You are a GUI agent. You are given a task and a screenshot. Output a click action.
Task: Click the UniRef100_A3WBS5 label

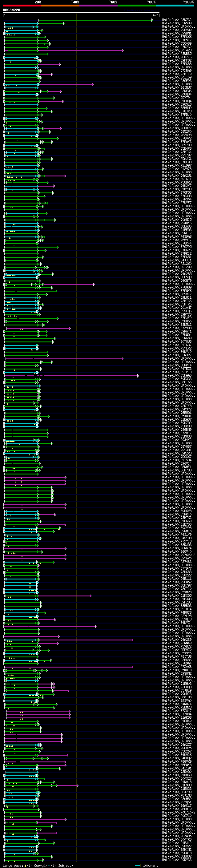point(176,54)
